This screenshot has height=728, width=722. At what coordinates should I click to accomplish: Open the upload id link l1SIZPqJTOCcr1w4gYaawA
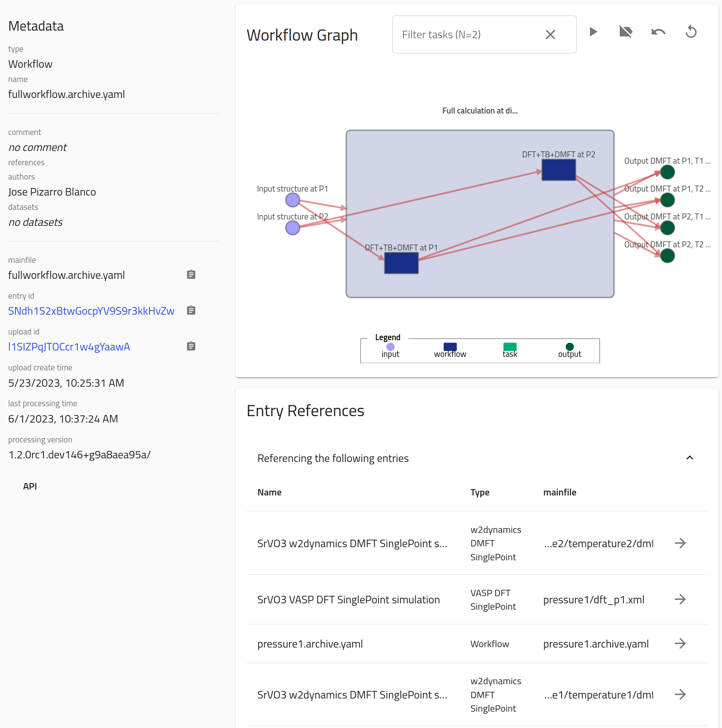tap(69, 347)
